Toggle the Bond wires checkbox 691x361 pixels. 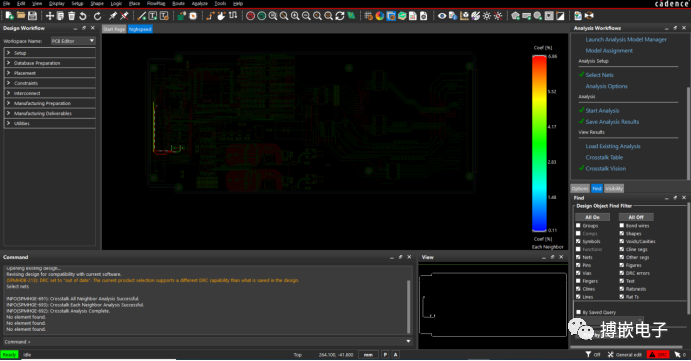(622, 226)
